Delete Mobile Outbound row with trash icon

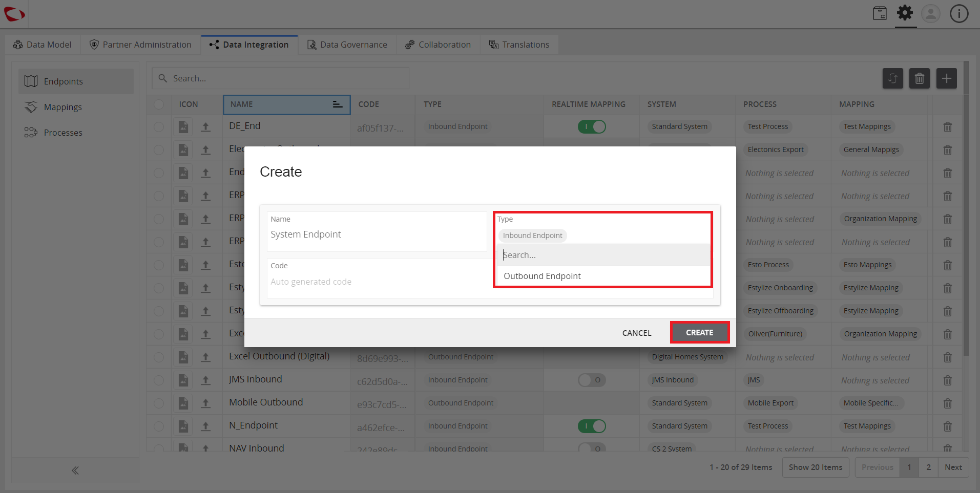pyautogui.click(x=948, y=403)
